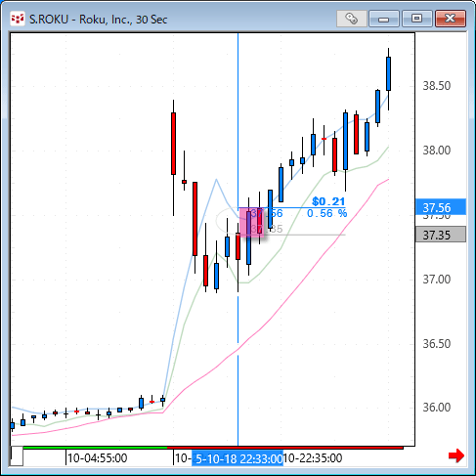Image resolution: width=476 pixels, height=476 pixels.
Task: Click the small white box at bottom-left
Action: pyautogui.click(x=17, y=455)
